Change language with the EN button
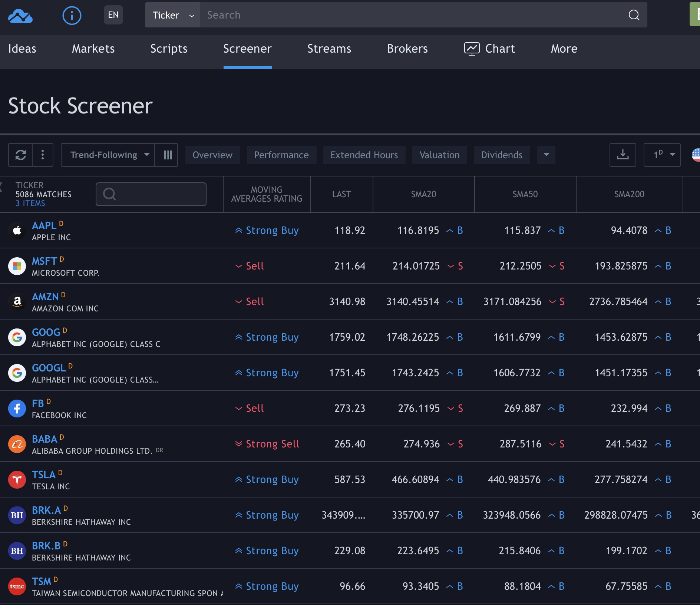Viewport: 700px width, 605px height. point(113,15)
